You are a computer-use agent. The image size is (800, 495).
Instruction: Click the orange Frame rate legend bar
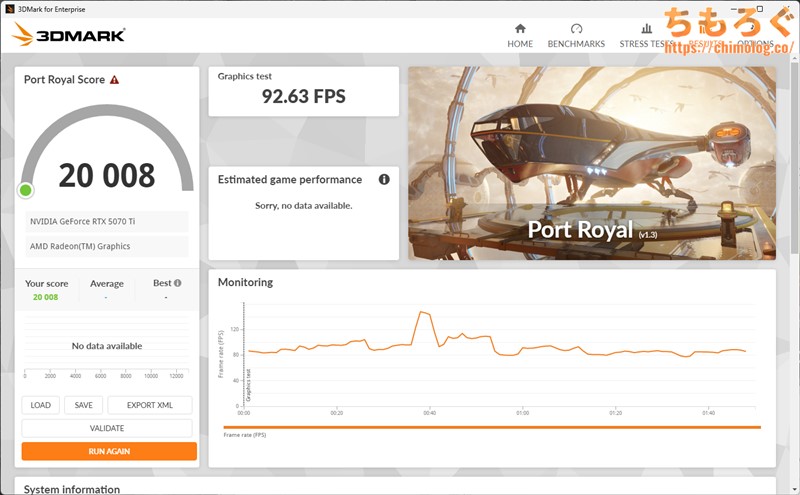point(492,427)
